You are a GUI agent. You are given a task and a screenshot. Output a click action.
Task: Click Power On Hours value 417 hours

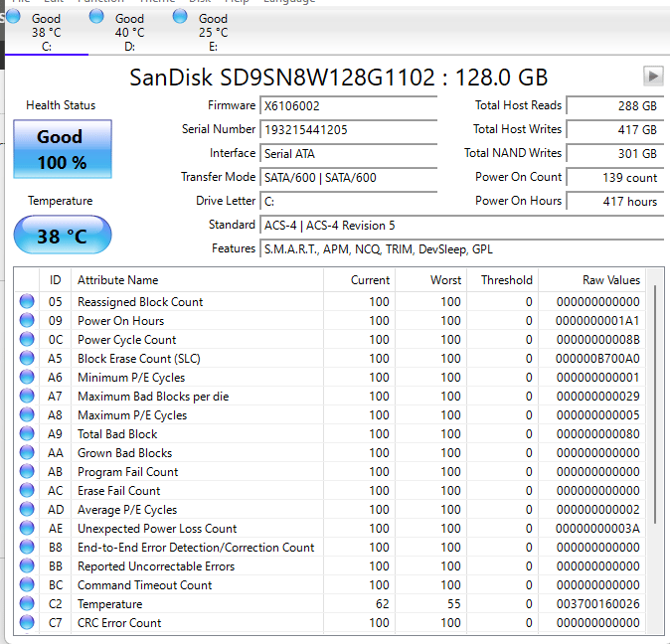(615, 201)
